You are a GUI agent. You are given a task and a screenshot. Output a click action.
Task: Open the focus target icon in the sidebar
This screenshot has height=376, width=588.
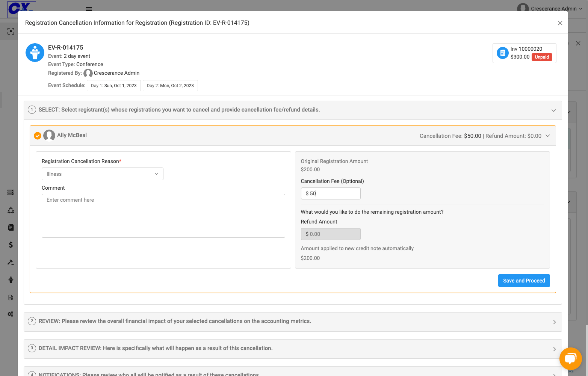[x=11, y=31]
